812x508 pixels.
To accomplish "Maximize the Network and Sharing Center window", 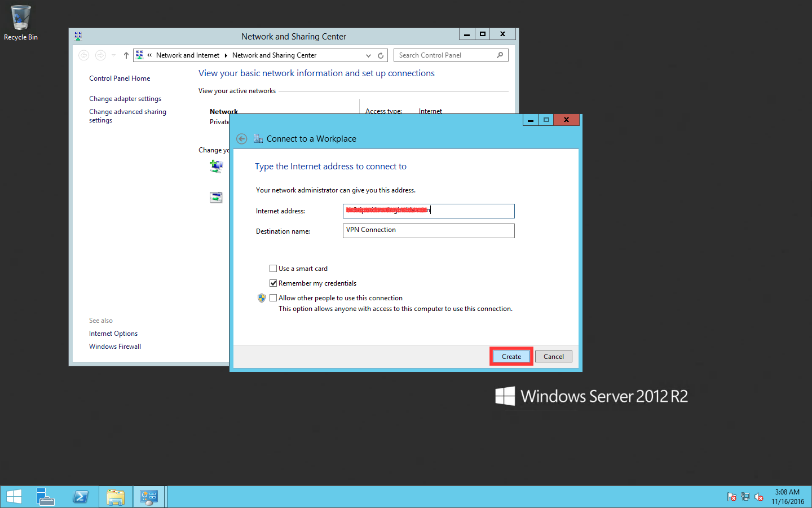I will tap(482, 34).
